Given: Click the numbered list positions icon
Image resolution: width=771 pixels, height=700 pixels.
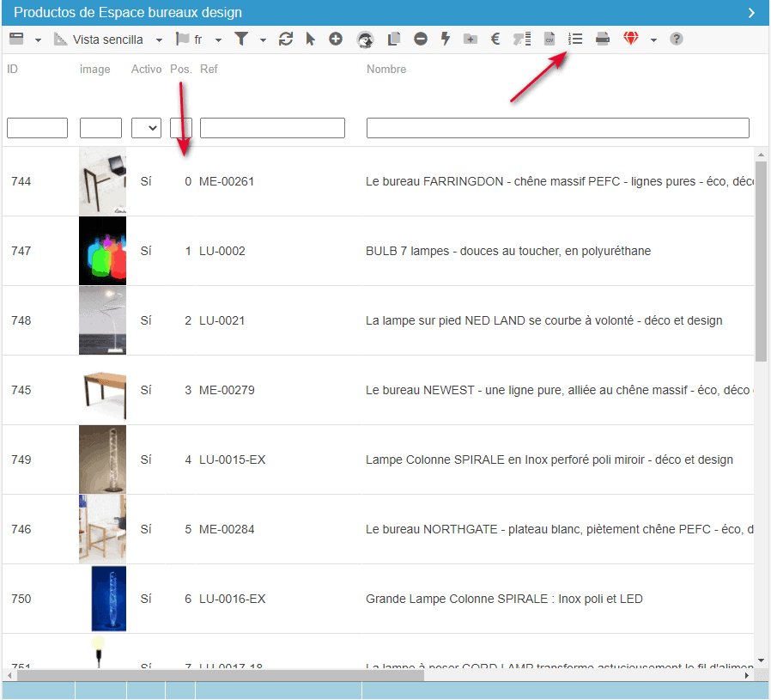Looking at the screenshot, I should [x=575, y=39].
